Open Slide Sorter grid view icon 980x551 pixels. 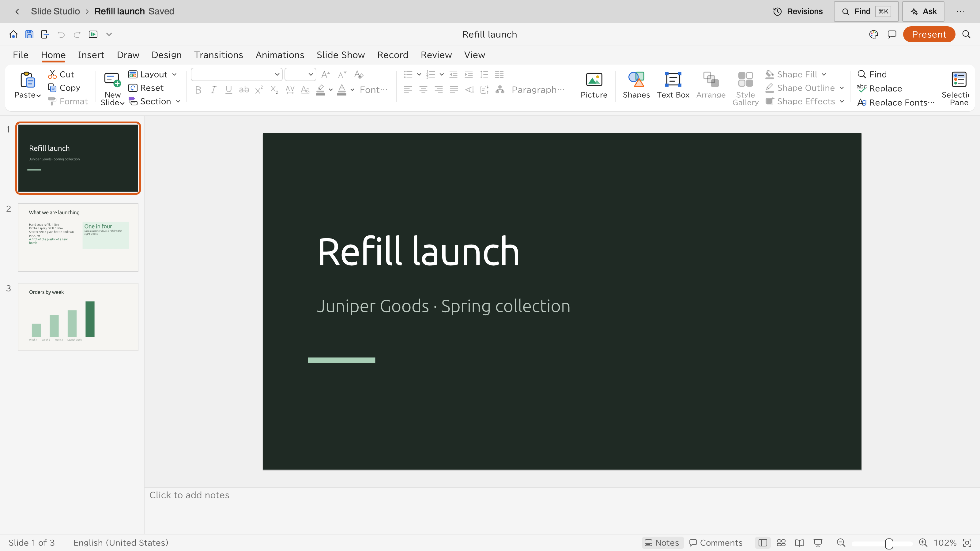(x=781, y=543)
